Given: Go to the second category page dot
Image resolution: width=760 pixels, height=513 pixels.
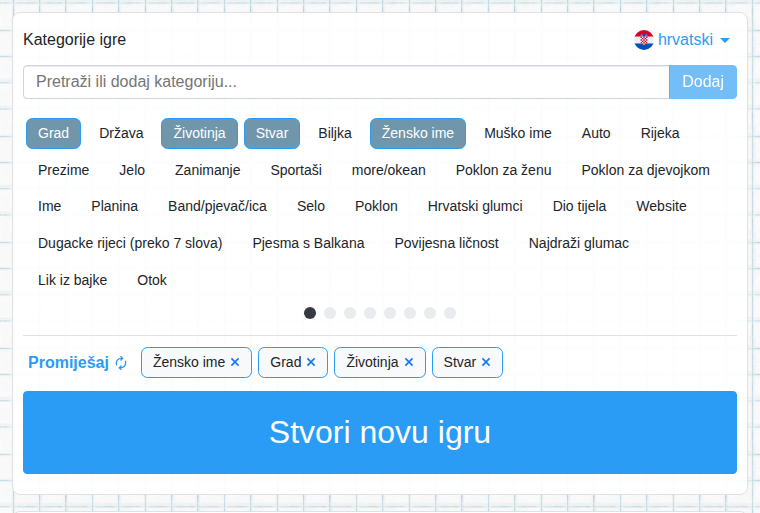Looking at the screenshot, I should [330, 313].
